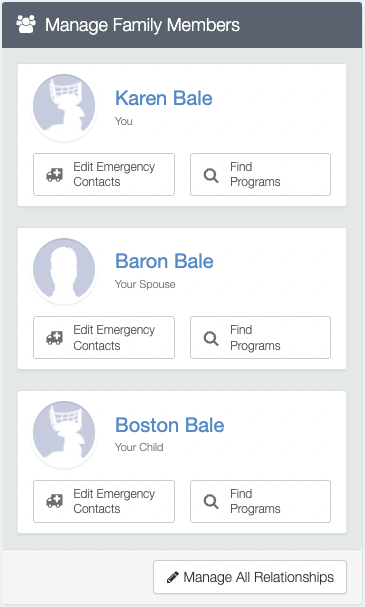Click pencil icon on Manage All Relationships

click(173, 577)
